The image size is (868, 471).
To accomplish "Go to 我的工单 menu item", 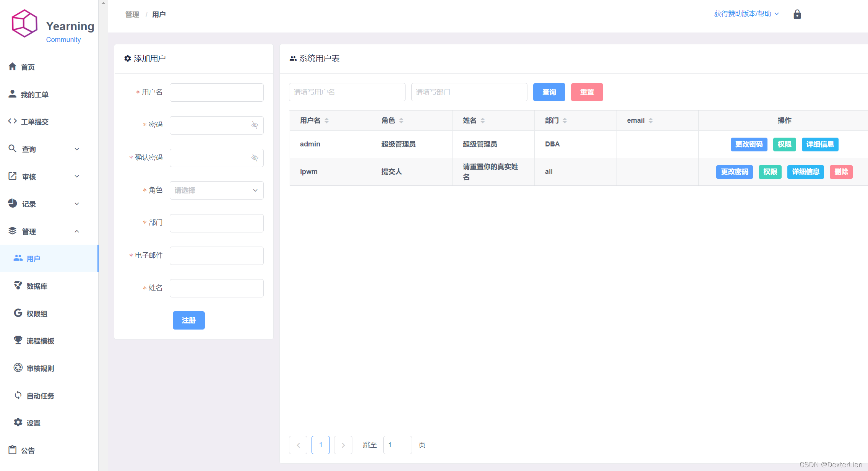I will 34,94.
